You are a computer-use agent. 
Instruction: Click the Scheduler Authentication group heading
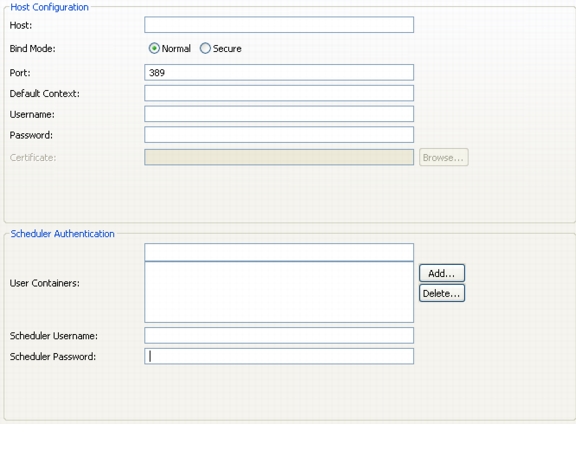point(62,234)
